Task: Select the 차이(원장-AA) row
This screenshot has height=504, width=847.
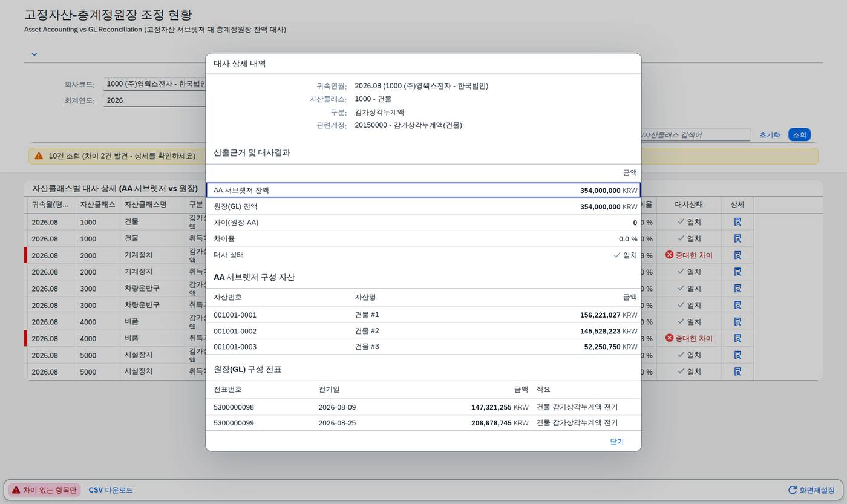Action: point(423,223)
